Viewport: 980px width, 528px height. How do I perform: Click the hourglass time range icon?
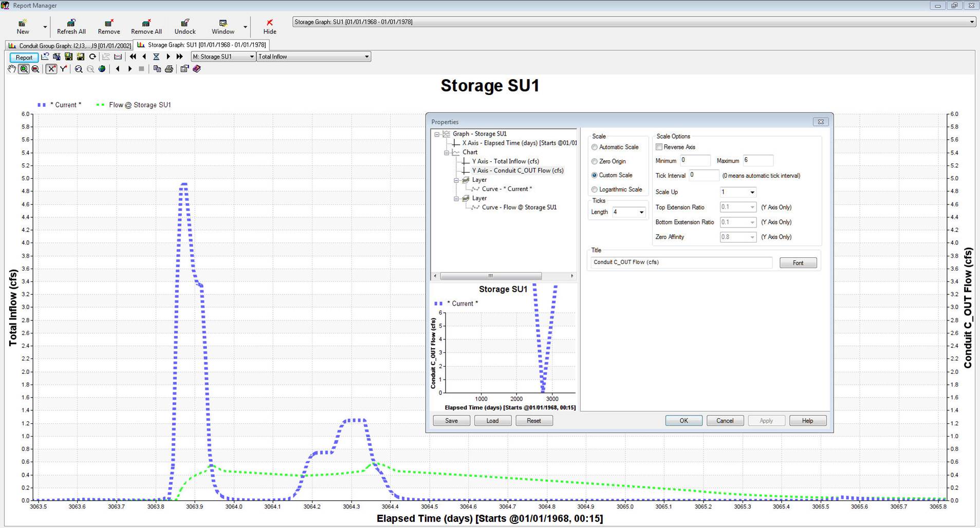(156, 57)
